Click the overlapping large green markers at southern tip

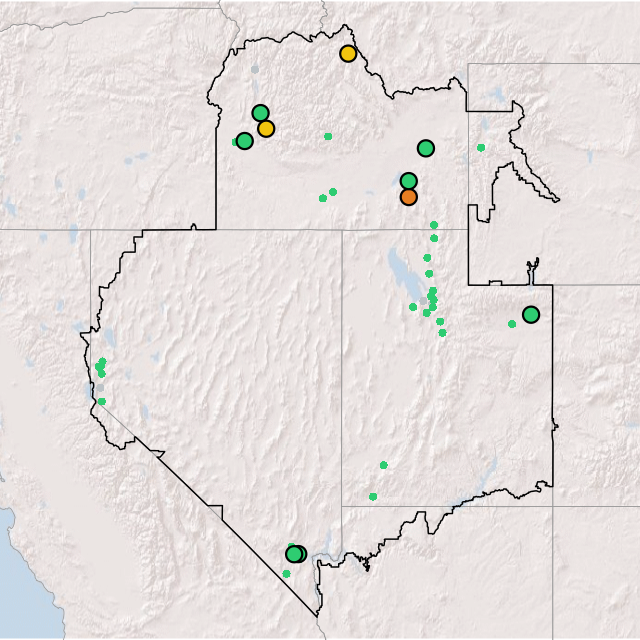tap(295, 554)
